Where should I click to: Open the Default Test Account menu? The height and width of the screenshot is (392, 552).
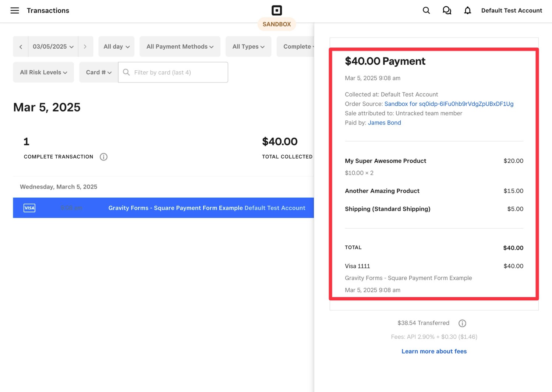point(512,10)
